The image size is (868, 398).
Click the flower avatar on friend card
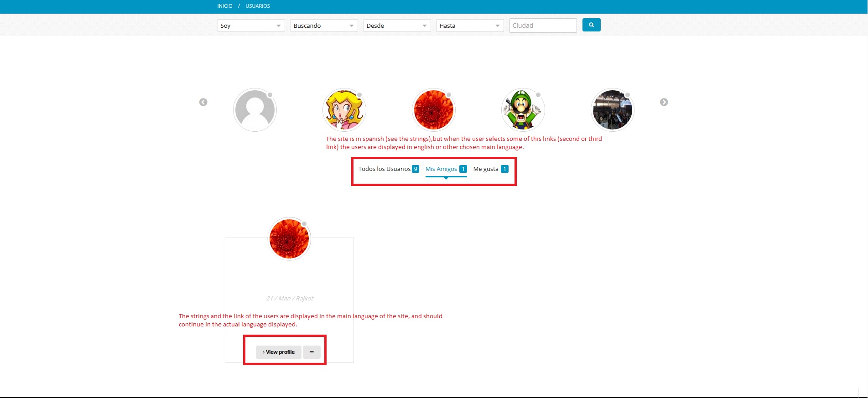[x=289, y=239]
